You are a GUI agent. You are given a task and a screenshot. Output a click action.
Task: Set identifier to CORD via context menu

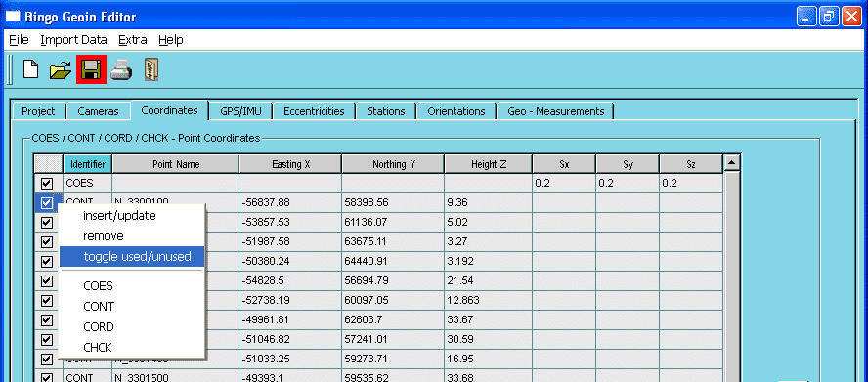click(x=132, y=326)
